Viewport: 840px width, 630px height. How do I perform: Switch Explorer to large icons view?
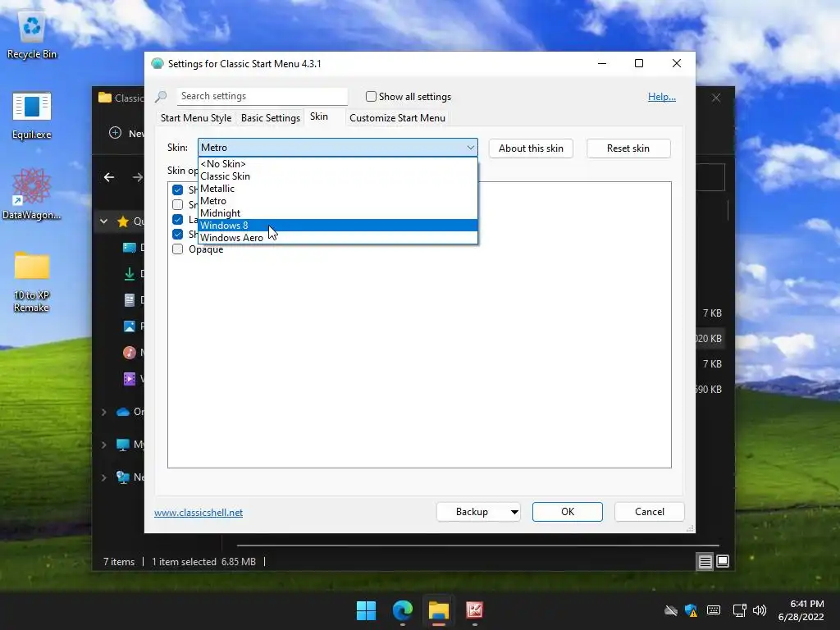point(723,561)
